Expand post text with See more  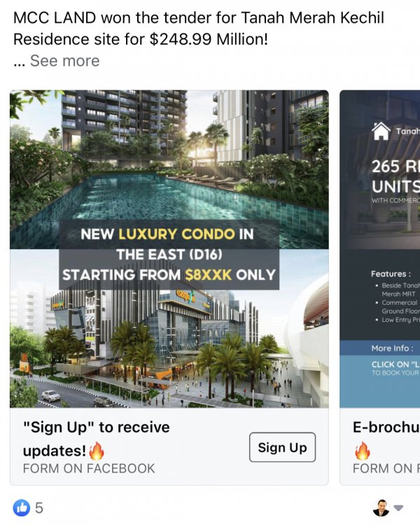pos(64,61)
